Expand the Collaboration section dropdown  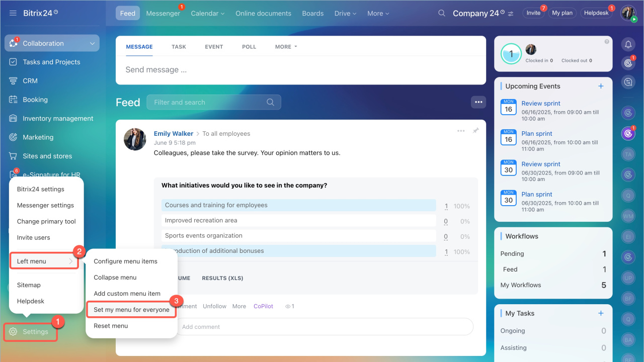pyautogui.click(x=92, y=44)
